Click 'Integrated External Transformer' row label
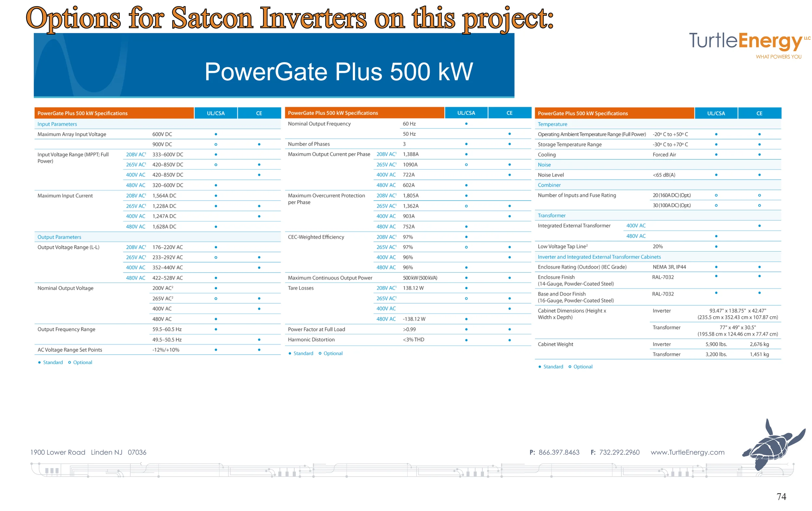 (574, 226)
